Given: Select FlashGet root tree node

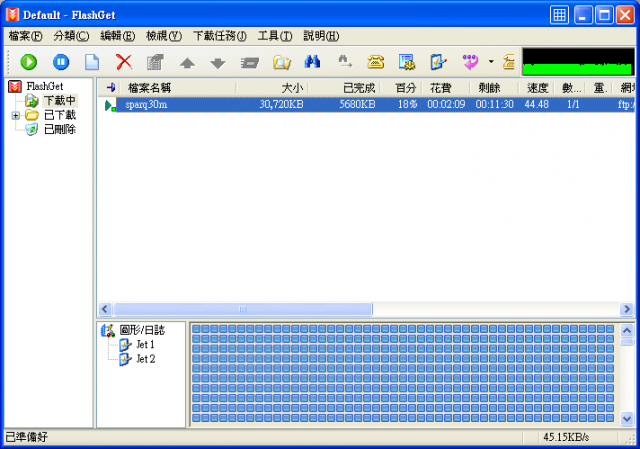Looking at the screenshot, I should click(x=45, y=86).
